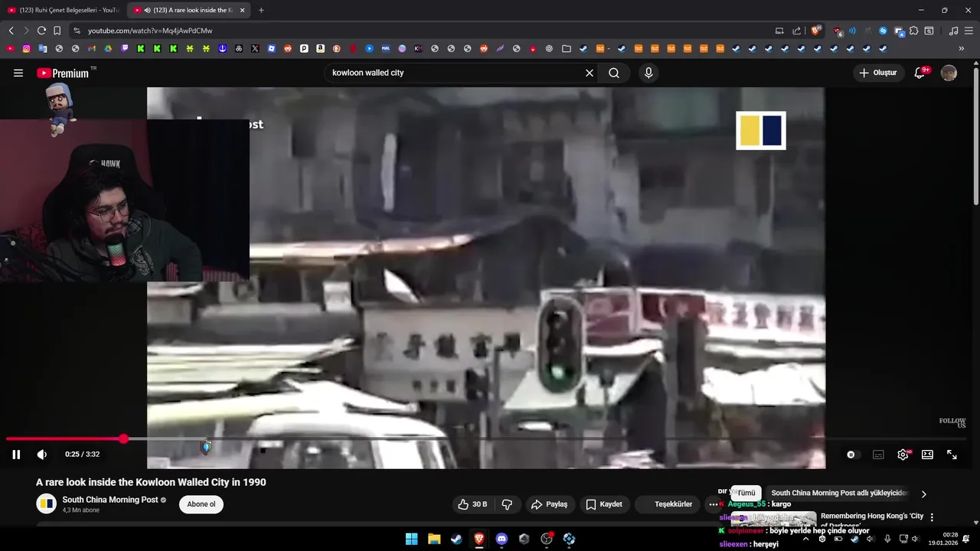Open South China Morning Post channel link
Viewport: 980px width, 551px height.
pyautogui.click(x=110, y=500)
